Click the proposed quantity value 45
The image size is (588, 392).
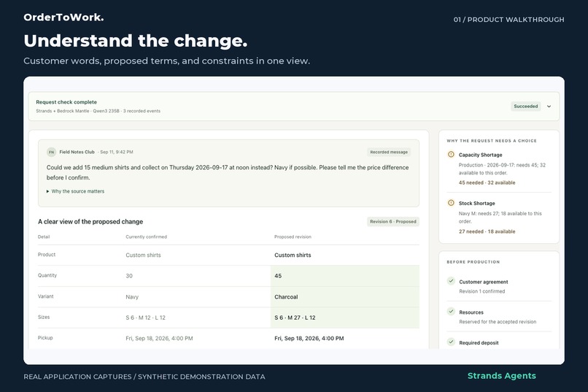pyautogui.click(x=278, y=276)
